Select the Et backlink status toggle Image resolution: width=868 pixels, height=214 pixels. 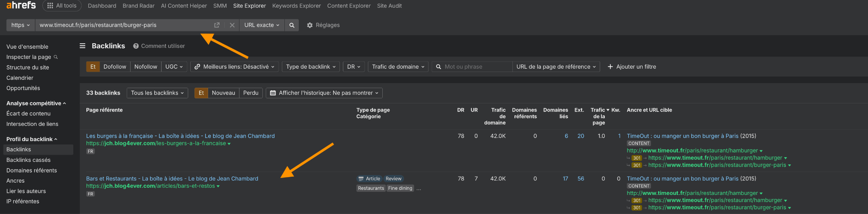point(201,93)
